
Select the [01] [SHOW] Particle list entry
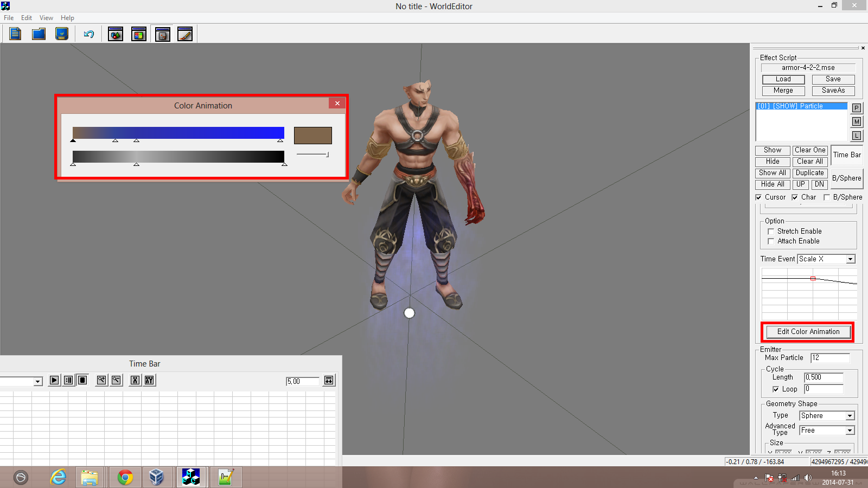click(x=802, y=106)
